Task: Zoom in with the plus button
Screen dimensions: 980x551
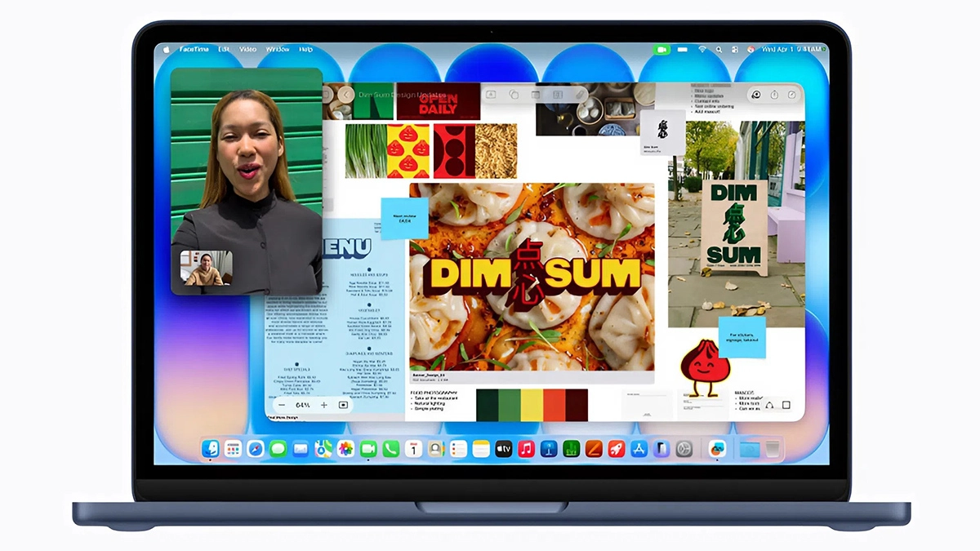Action: pyautogui.click(x=323, y=405)
